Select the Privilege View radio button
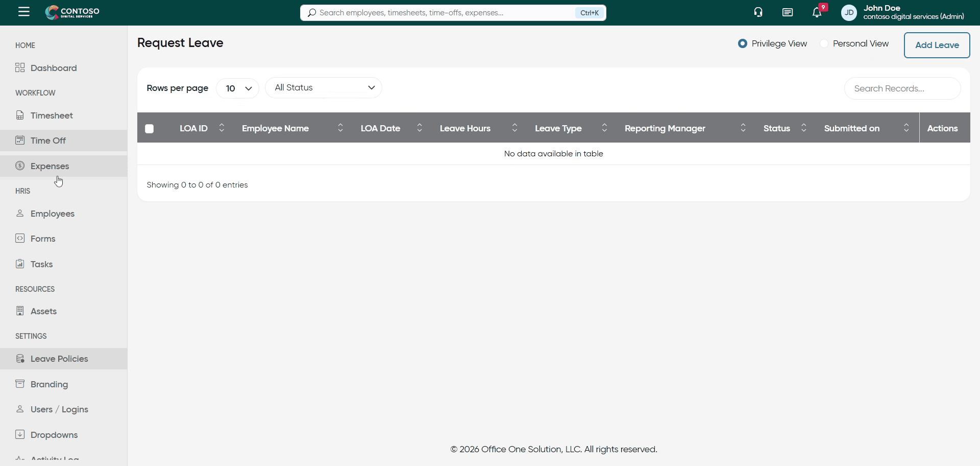The width and height of the screenshot is (980, 466). click(x=743, y=44)
